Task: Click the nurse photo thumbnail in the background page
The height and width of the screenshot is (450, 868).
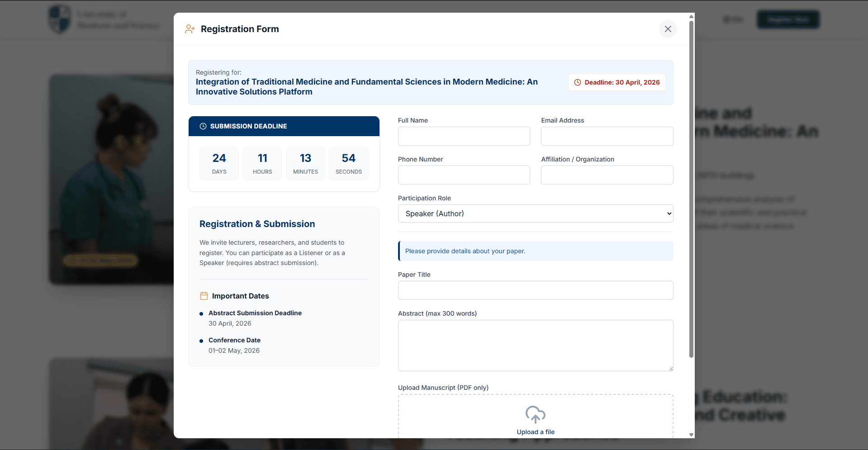Action: tap(111, 180)
